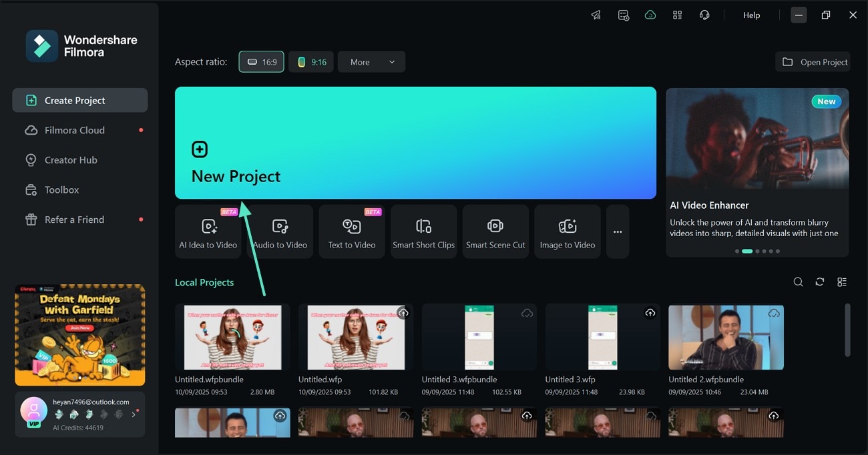Click cloud icon on Untitled 2.wfpbundle
The image size is (868, 455).
(x=774, y=313)
